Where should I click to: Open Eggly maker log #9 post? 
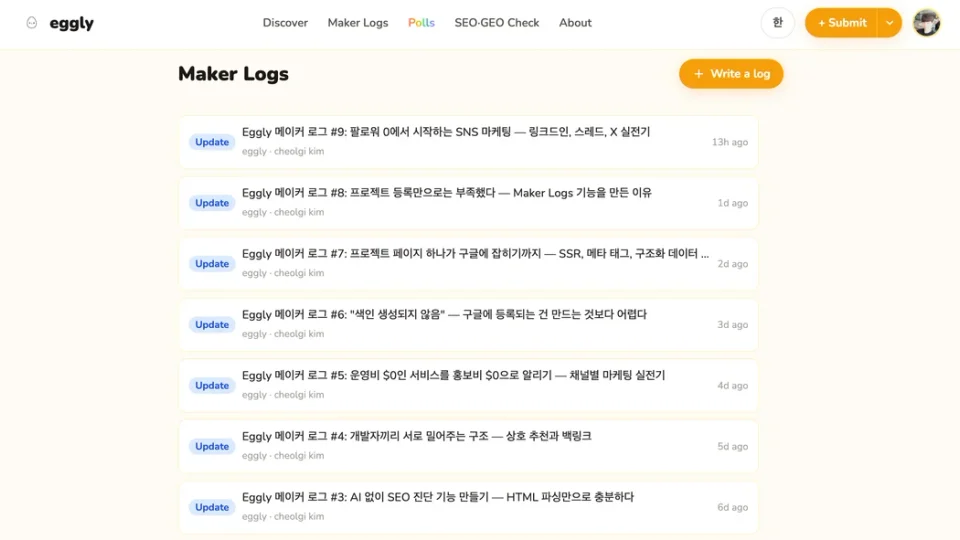click(446, 132)
